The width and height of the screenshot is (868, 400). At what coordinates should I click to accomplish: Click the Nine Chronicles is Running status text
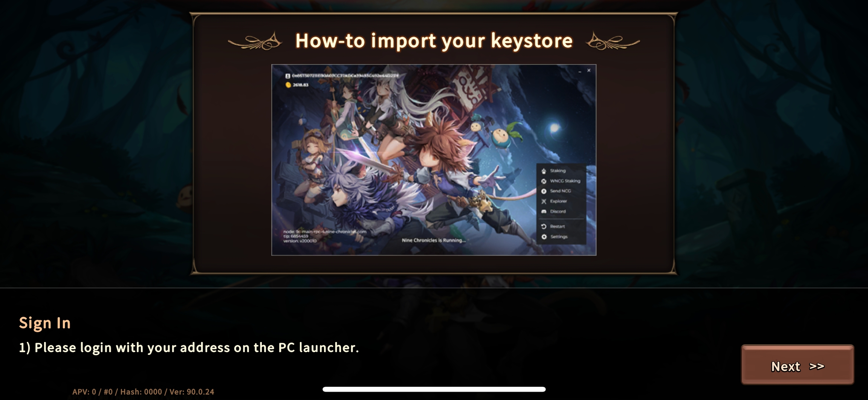434,240
